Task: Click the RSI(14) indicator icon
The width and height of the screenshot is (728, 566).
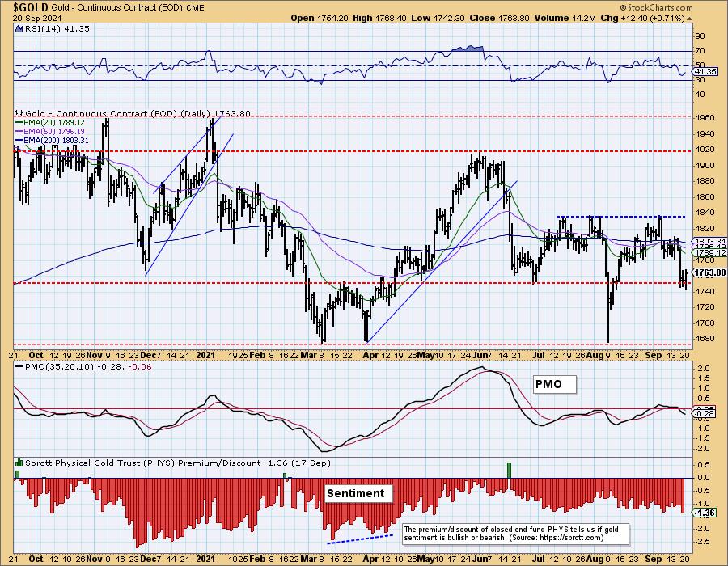Action: pyautogui.click(x=19, y=28)
